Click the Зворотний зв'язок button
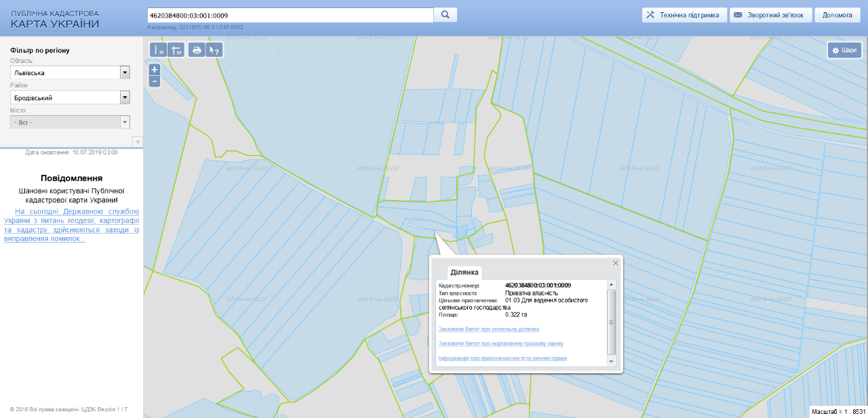The image size is (868, 418). pos(770,15)
